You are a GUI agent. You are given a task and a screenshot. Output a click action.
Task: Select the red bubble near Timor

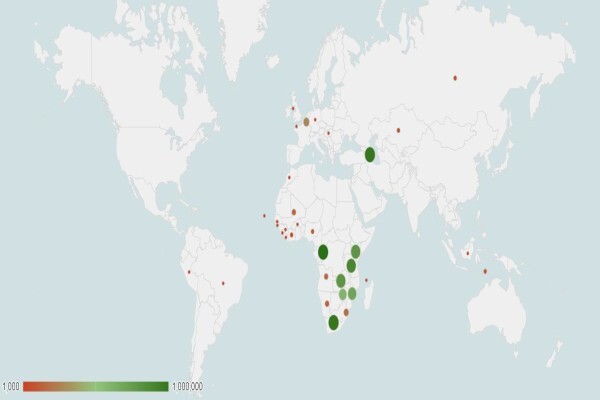tap(485, 271)
